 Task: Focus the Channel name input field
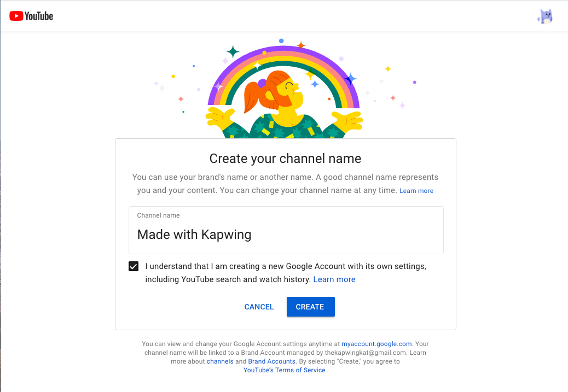(286, 235)
